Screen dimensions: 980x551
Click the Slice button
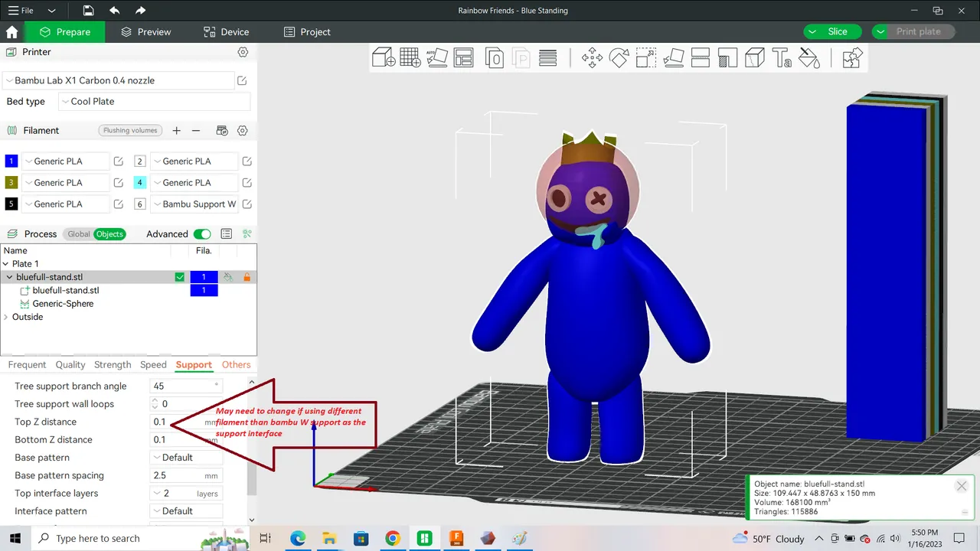point(832,31)
